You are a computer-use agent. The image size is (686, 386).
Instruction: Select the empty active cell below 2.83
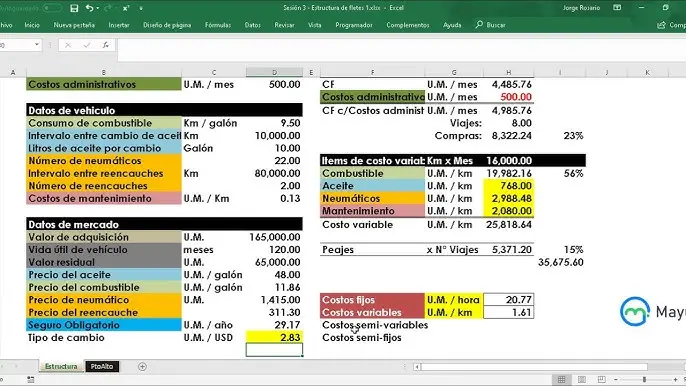click(x=274, y=350)
